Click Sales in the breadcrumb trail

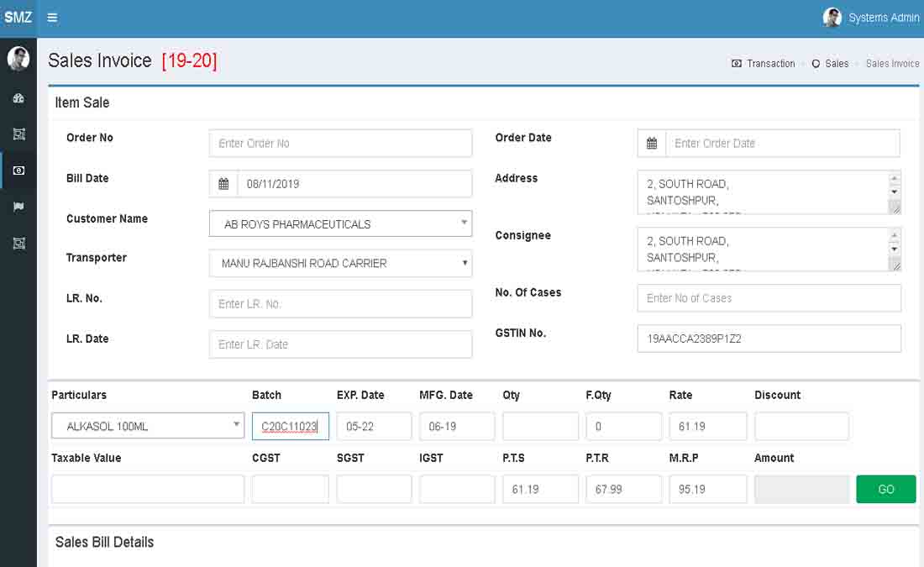(837, 63)
